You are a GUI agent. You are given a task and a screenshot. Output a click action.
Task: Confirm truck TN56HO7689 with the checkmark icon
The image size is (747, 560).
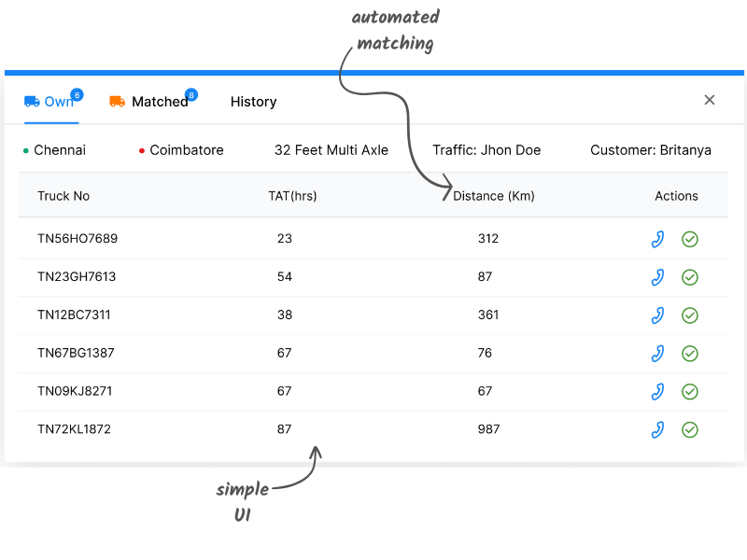(x=690, y=239)
